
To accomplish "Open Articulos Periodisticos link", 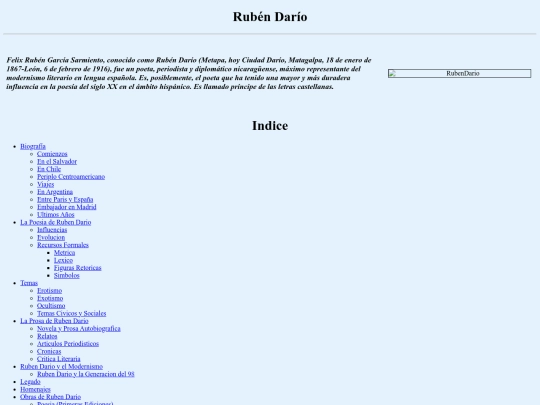I will pyautogui.click(x=68, y=343).
